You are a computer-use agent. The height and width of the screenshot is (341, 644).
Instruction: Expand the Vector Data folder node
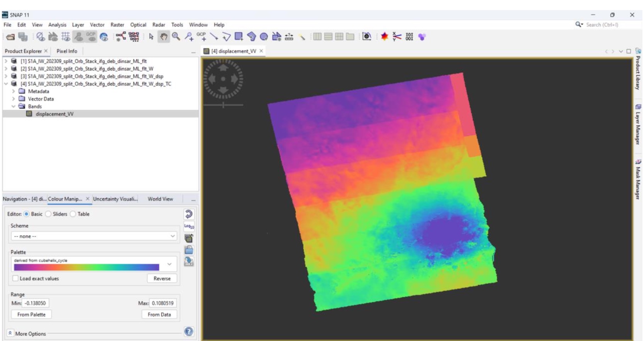tap(14, 99)
